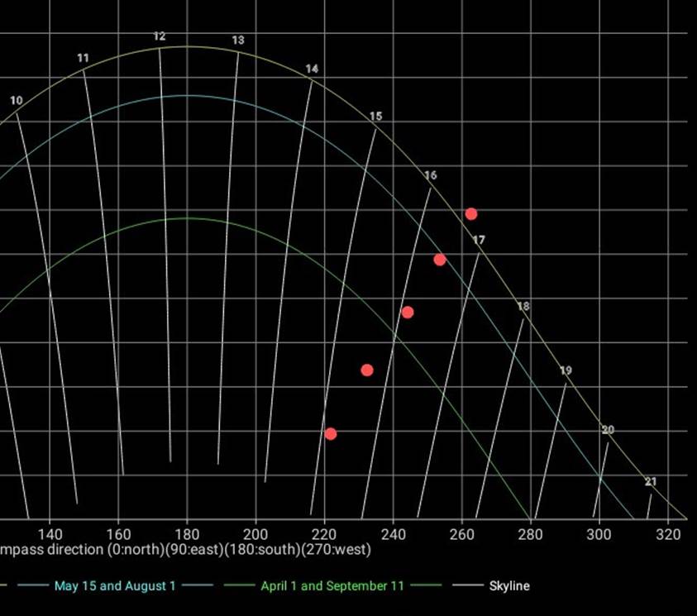Toggle the April 1 and September 11 legend entry
Viewport: 697px width, 616px height.
332,586
